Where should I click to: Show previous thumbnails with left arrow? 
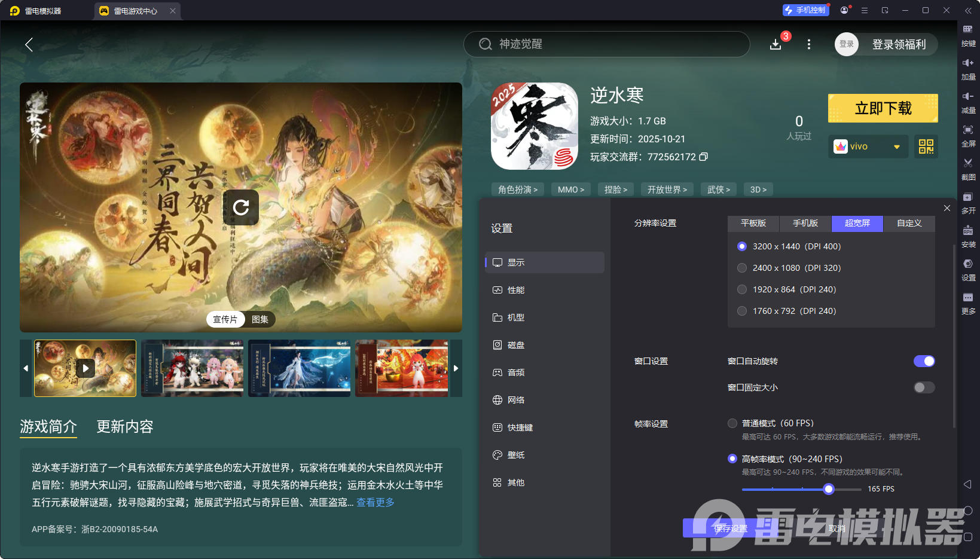pos(26,368)
